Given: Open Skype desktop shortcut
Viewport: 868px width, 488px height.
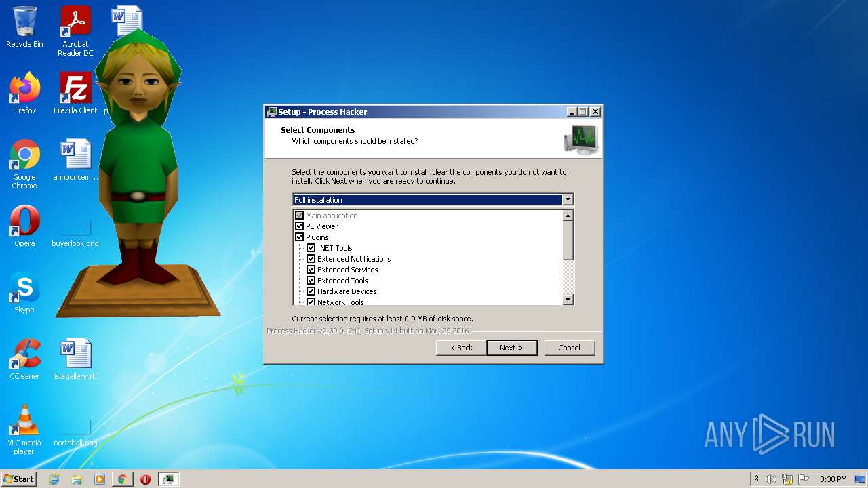Looking at the screenshot, I should (x=24, y=293).
